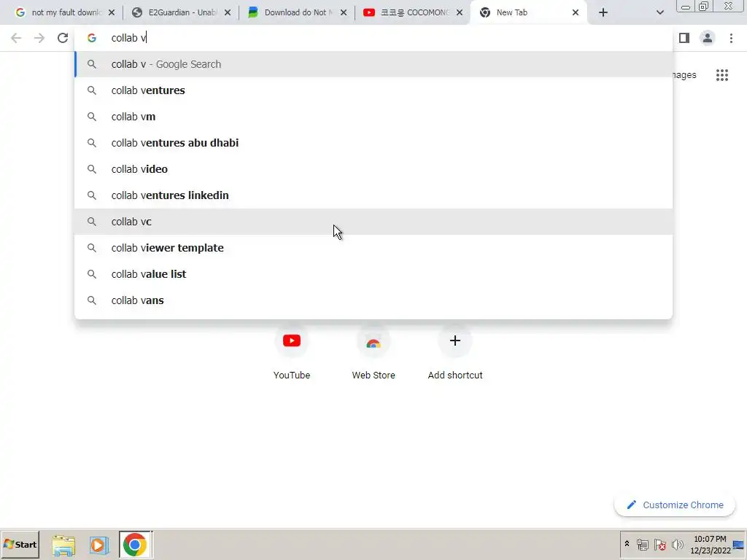This screenshot has height=560, width=747.
Task: Open the side panel icon
Action: click(684, 38)
